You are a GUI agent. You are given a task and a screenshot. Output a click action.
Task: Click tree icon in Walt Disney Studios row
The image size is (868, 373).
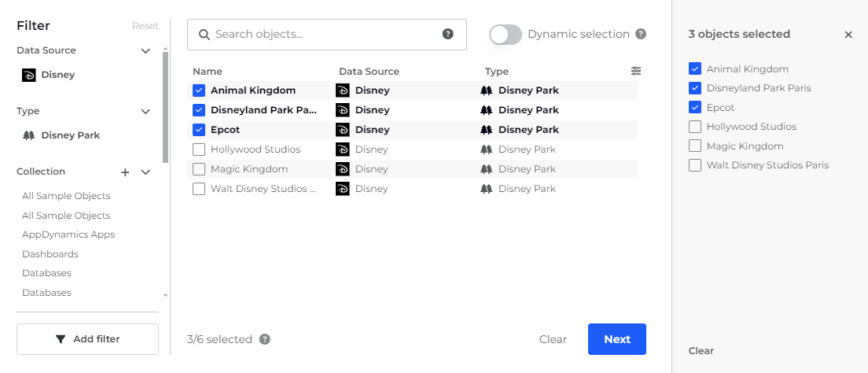tap(487, 189)
